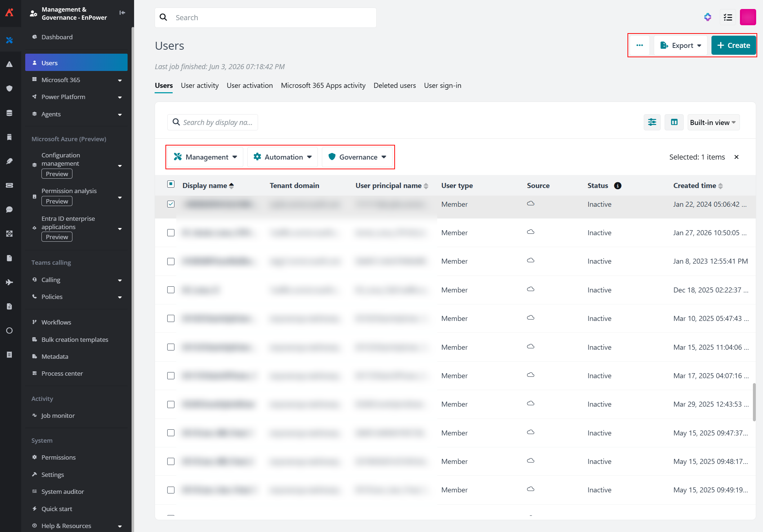Viewport: 763px width, 532px height.
Task: Click Search by display name field
Action: [213, 122]
